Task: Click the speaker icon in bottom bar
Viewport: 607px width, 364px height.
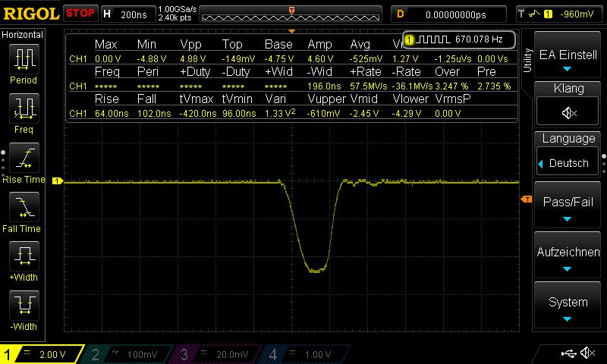Action: pos(587,353)
